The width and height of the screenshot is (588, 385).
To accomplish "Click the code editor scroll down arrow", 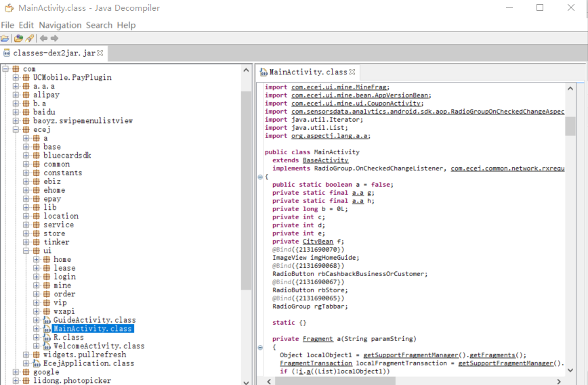I will (x=570, y=370).
